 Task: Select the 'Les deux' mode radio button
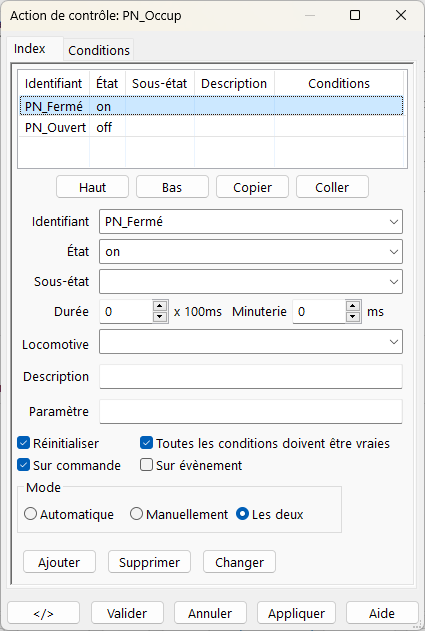click(x=242, y=514)
